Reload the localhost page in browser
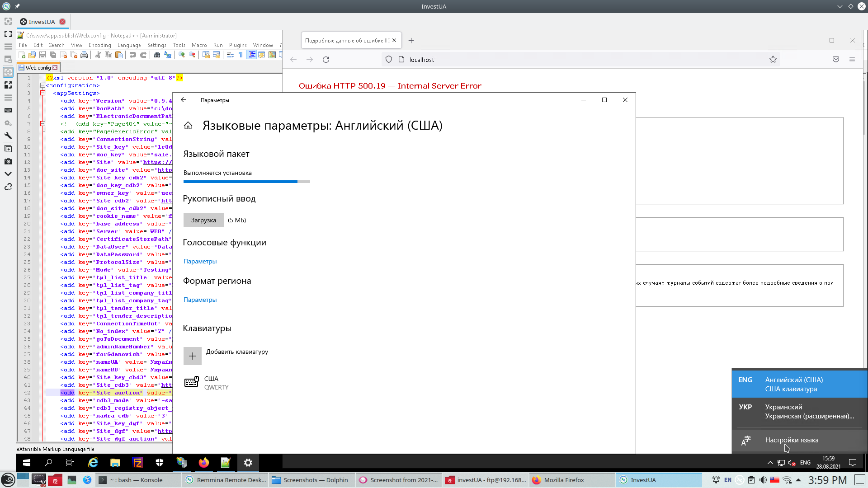This screenshot has height=488, width=868. pos(326,60)
